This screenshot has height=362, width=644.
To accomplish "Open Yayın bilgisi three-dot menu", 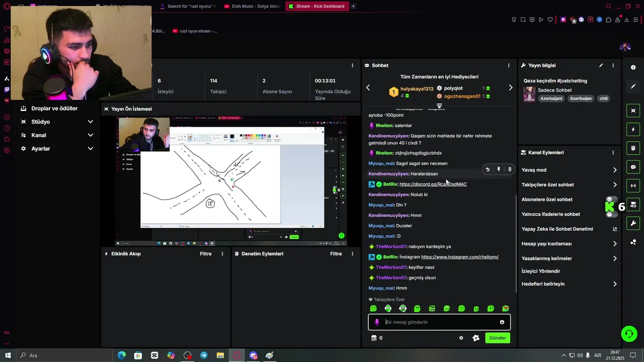I will 613,65.
